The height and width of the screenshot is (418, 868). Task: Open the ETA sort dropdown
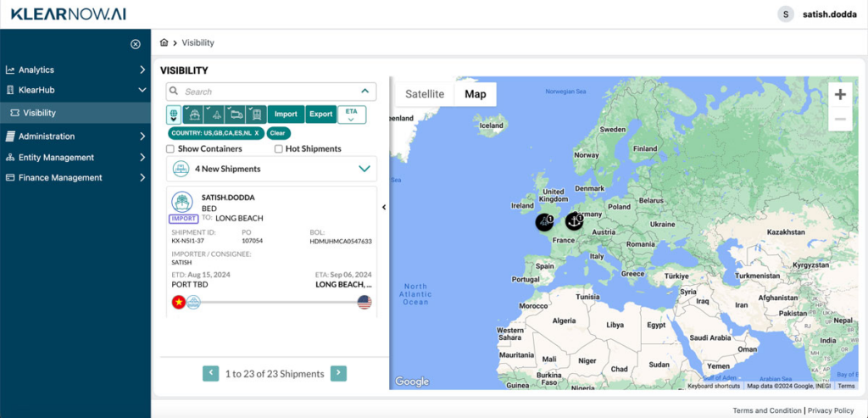pos(351,114)
